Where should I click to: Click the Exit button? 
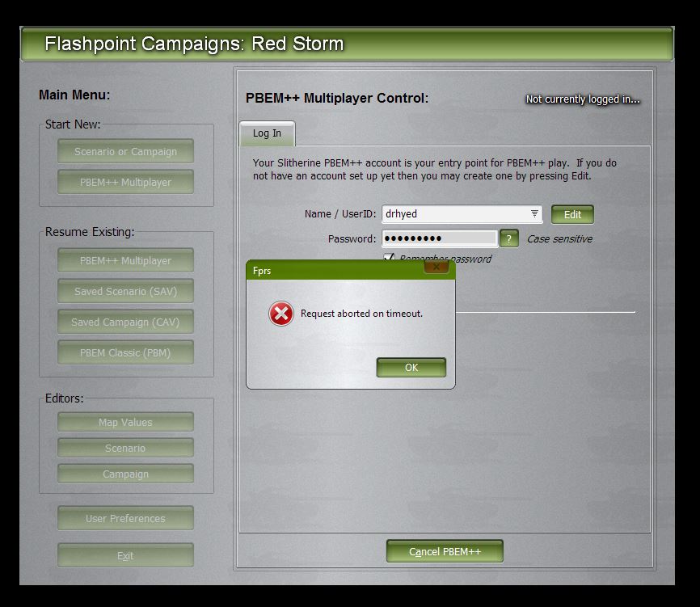click(125, 555)
